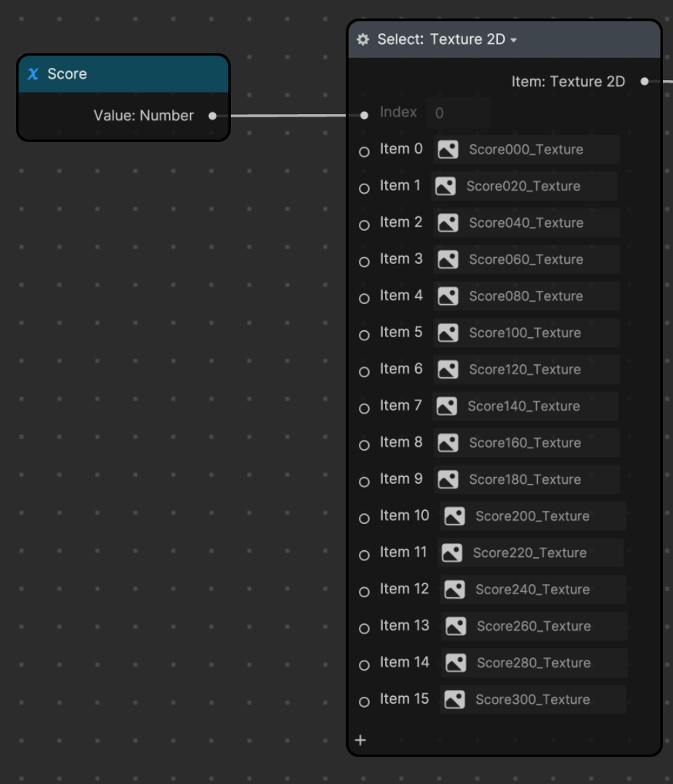
Task: Select the Score020_Texture field text
Action: pos(523,186)
